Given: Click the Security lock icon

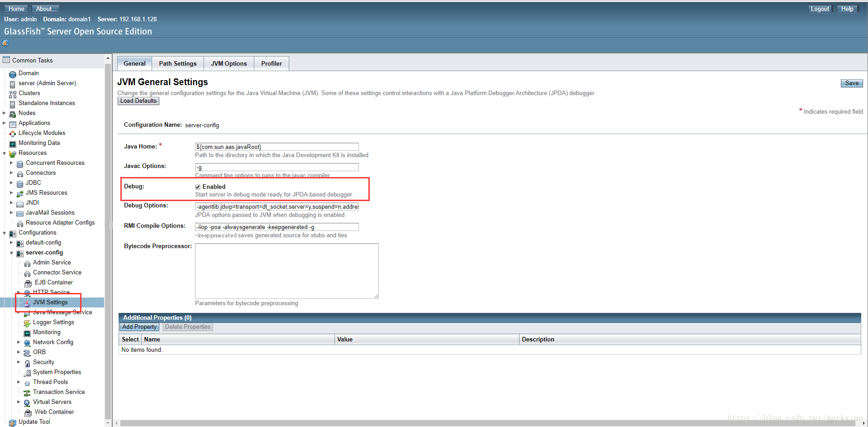Looking at the screenshot, I should [x=27, y=363].
